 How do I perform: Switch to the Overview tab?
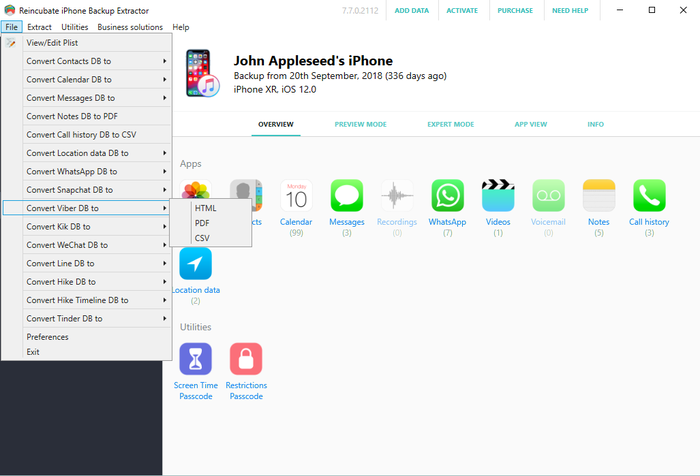click(x=276, y=125)
